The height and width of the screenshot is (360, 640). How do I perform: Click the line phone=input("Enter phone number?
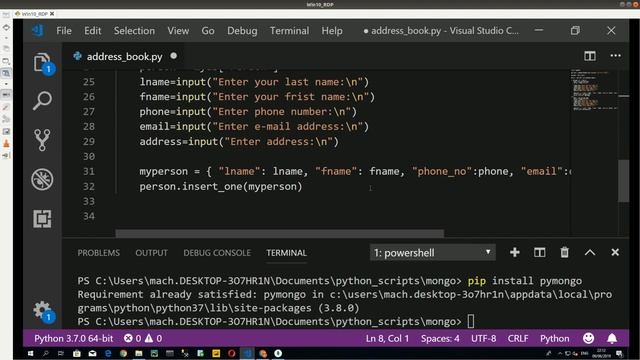[248, 112]
